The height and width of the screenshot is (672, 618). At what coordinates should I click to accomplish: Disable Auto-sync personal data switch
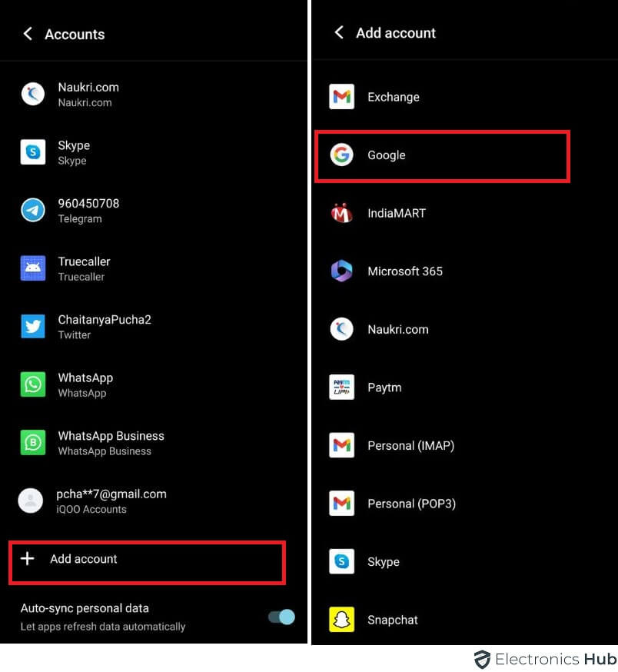281,617
